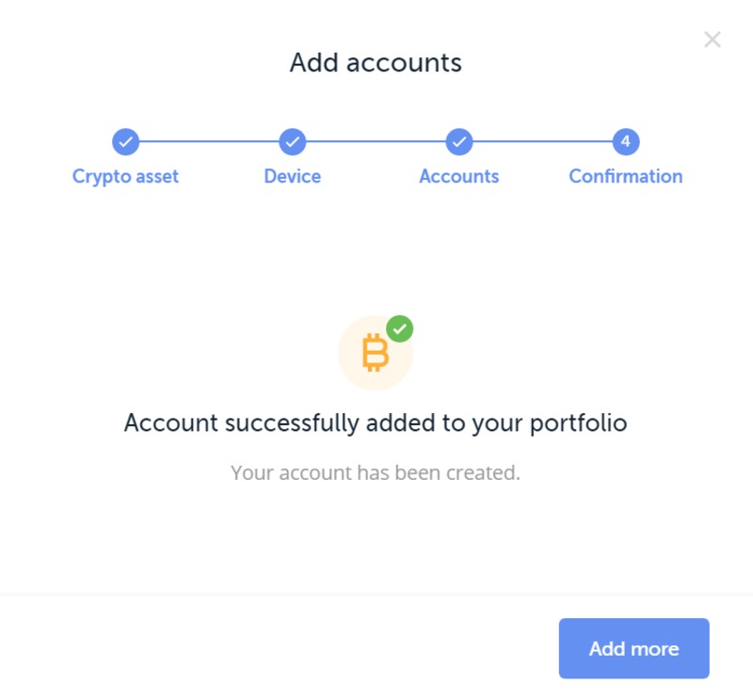Screen dimensions: 753x700
Task: Click the orange Bitcoin symbol icon
Action: point(375,354)
